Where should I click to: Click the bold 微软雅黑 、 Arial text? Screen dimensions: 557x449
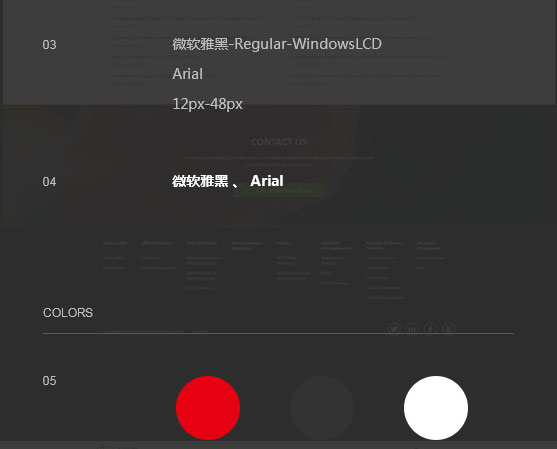(x=228, y=181)
